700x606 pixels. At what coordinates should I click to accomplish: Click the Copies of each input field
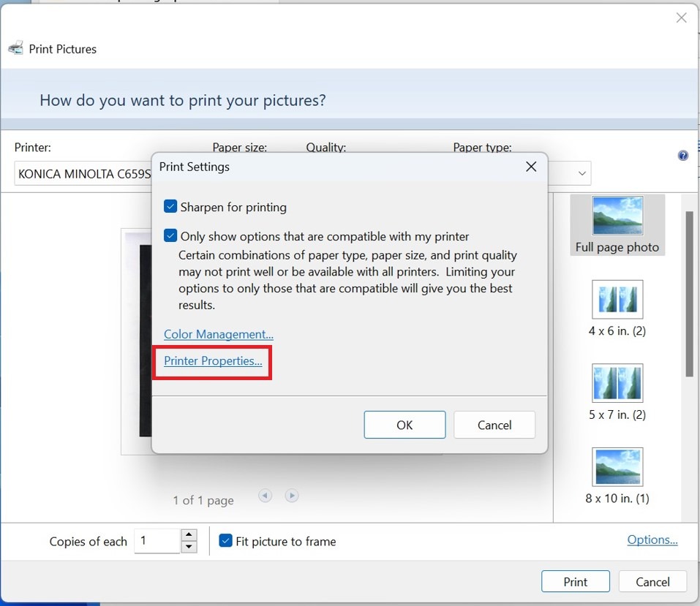157,541
